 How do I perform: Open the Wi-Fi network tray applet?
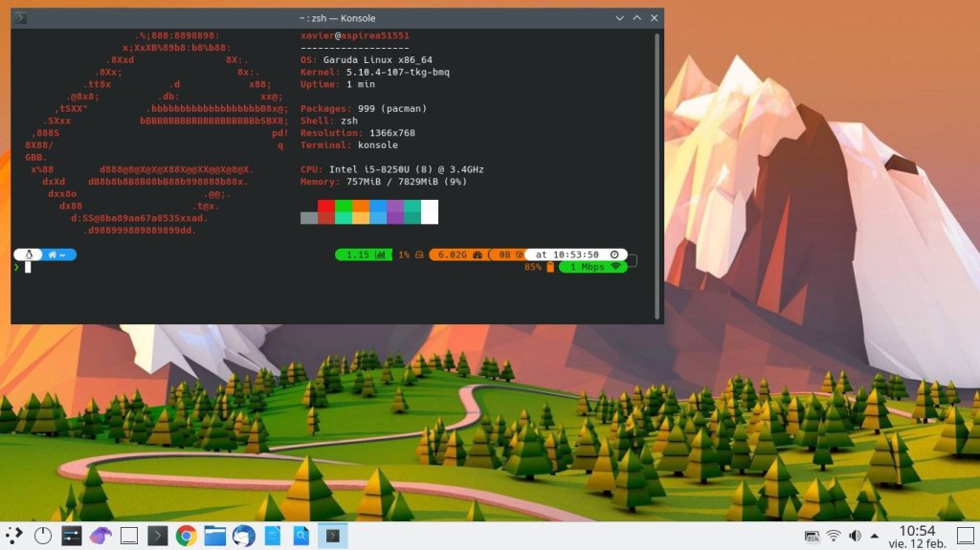[834, 536]
